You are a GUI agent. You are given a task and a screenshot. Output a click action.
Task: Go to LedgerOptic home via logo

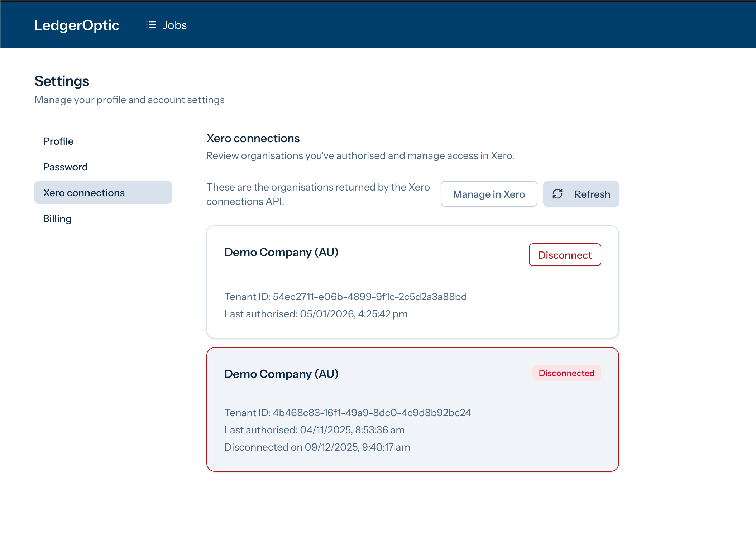pos(77,25)
